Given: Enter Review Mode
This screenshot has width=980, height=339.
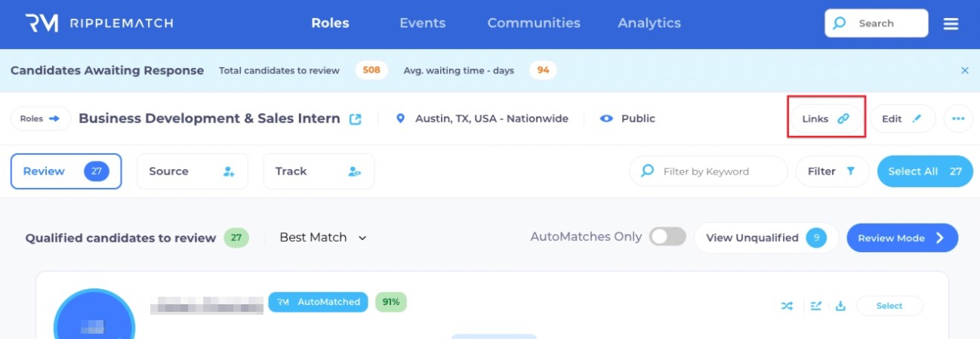Looking at the screenshot, I should tap(901, 238).
